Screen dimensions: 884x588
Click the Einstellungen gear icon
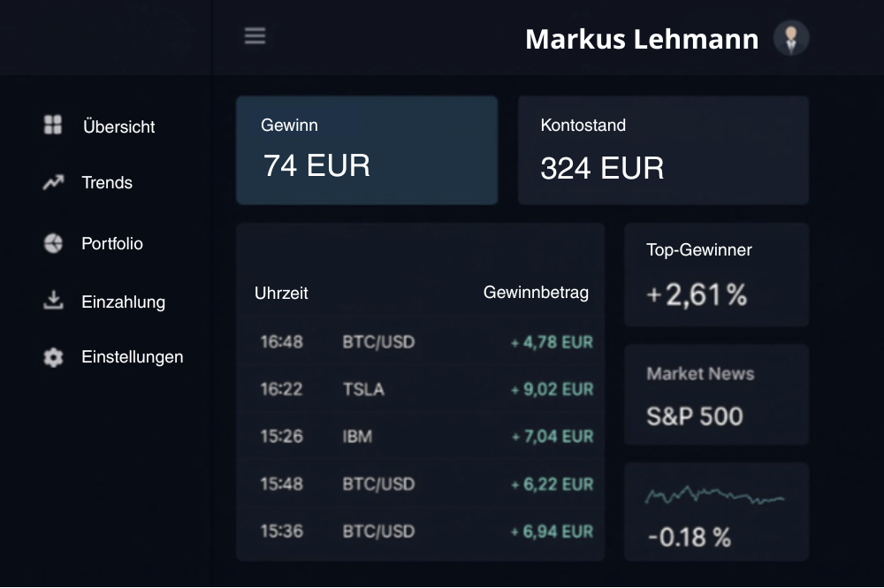[53, 357]
